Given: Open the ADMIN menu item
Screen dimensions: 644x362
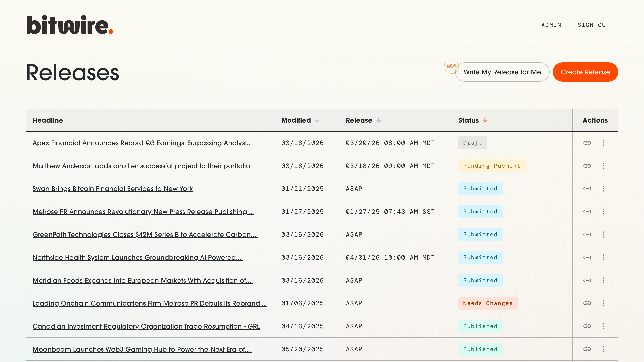Looking at the screenshot, I should [551, 25].
